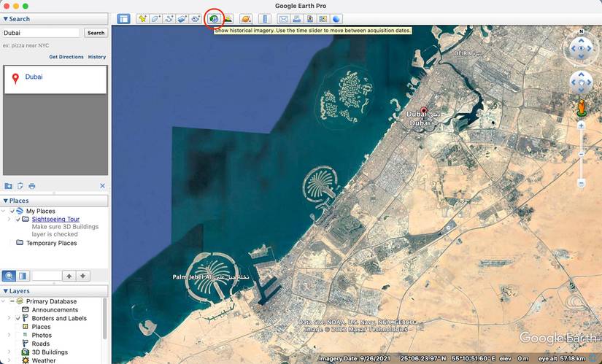Click the Search button
Viewport: 602px width, 364px height.
pyautogui.click(x=96, y=33)
